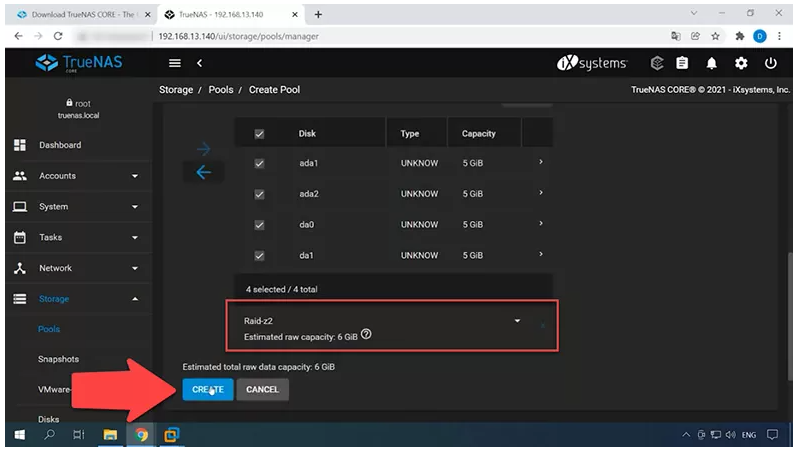This screenshot has height=451, width=798.
Task: Open a new browser tab
Action: (x=318, y=15)
